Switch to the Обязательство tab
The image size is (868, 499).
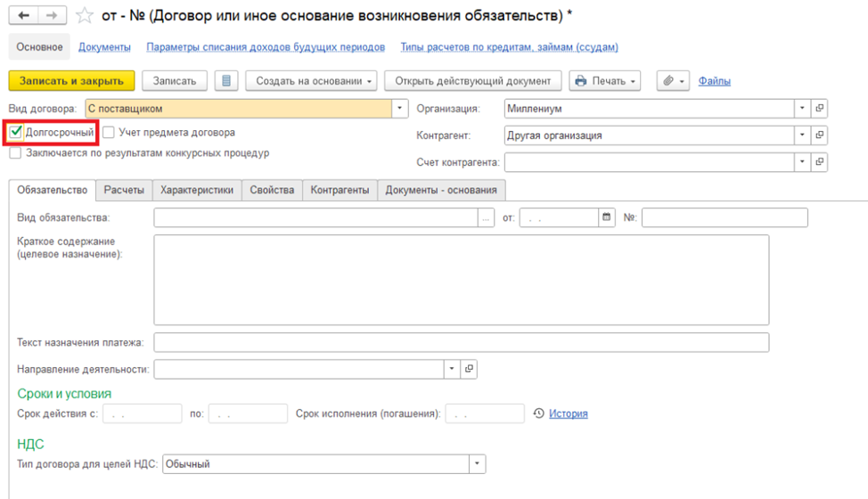click(52, 190)
